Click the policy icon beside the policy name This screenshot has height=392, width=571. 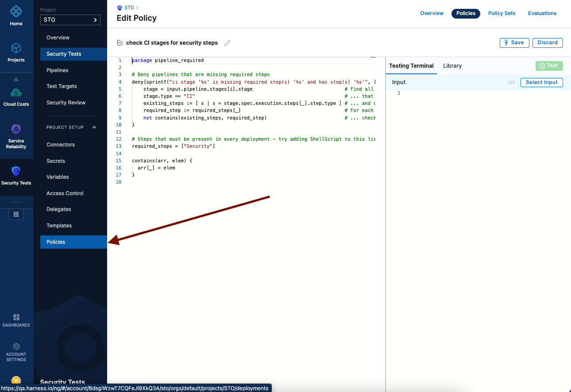tap(120, 43)
